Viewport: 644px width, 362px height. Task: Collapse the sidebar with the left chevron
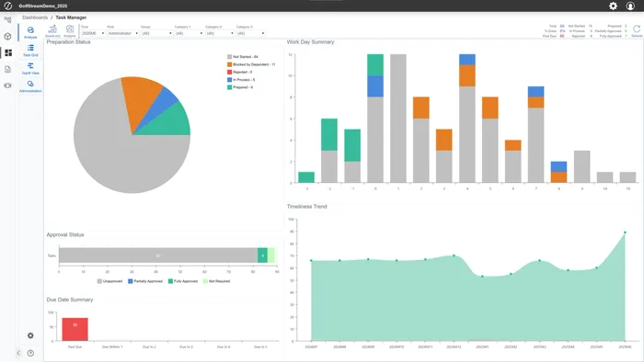(18, 353)
